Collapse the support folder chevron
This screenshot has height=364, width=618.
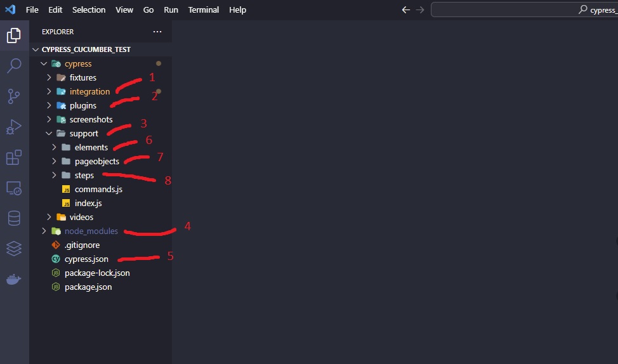pyautogui.click(x=49, y=134)
